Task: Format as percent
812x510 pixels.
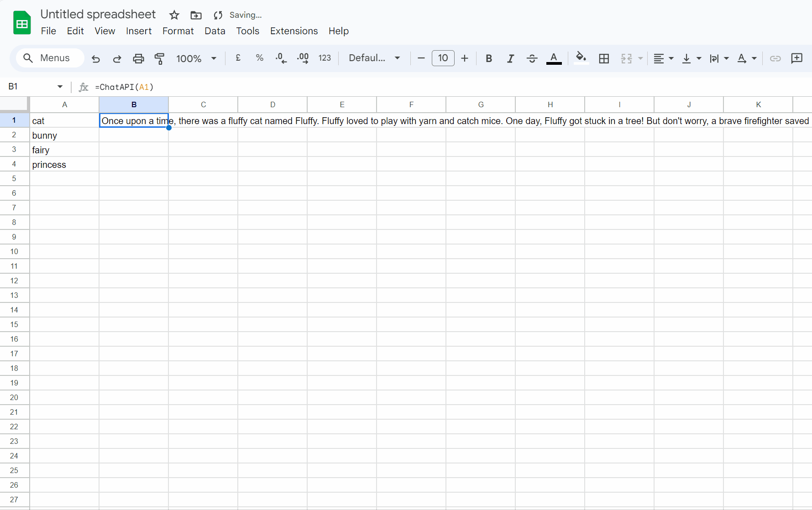Action: 259,58
